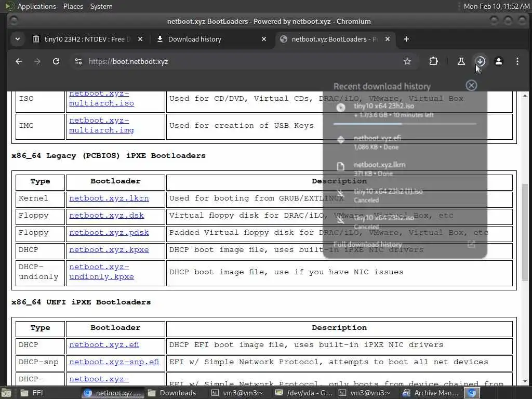Image resolution: width=532 pixels, height=399 pixels.
Task: Click the scroll up arrow of scrollbar
Action: click(525, 96)
